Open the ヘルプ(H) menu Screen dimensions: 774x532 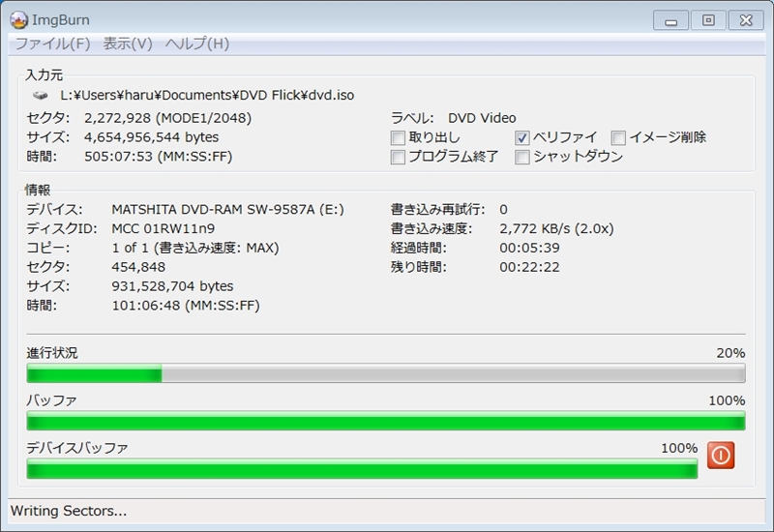coord(197,44)
